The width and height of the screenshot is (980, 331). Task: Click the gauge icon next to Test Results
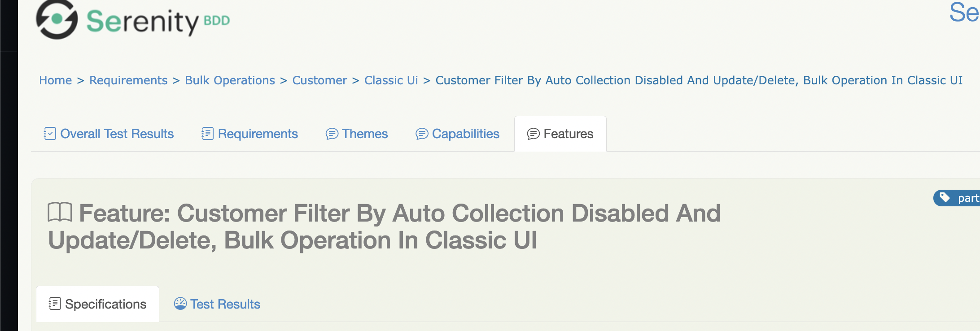pos(180,304)
